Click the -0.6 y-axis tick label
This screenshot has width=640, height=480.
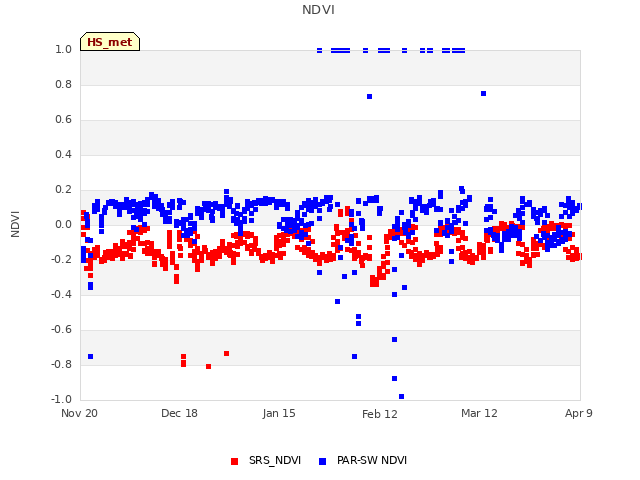click(61, 329)
